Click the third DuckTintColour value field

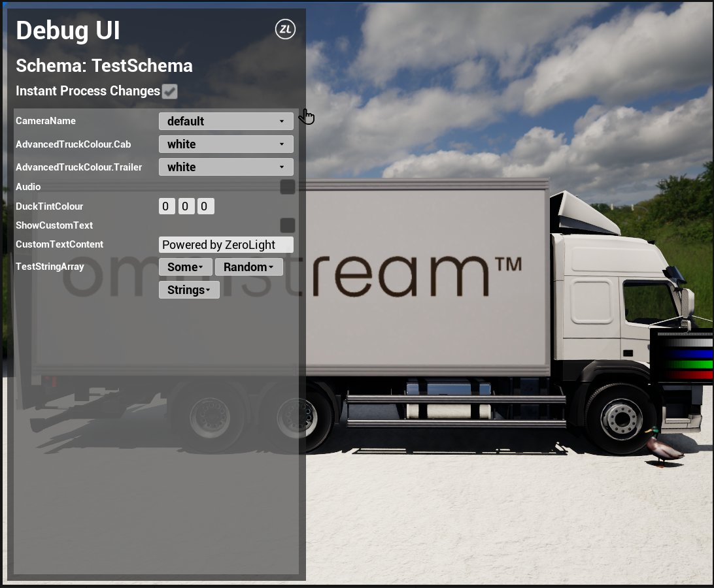tap(205, 206)
